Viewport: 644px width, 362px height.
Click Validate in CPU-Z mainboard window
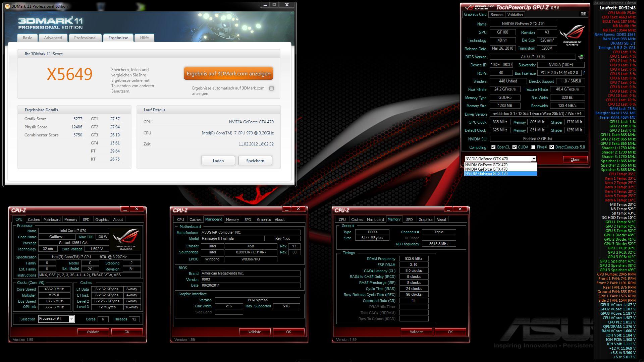pos(255,332)
